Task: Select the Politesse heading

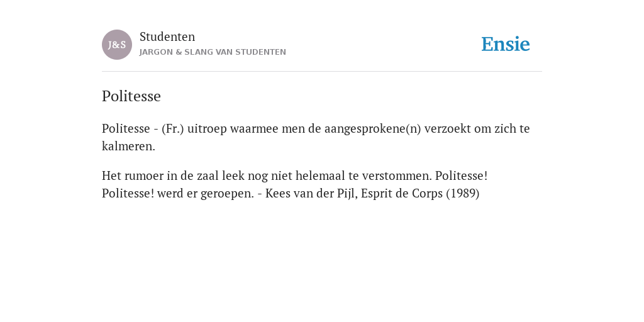Action: pyautogui.click(x=131, y=96)
